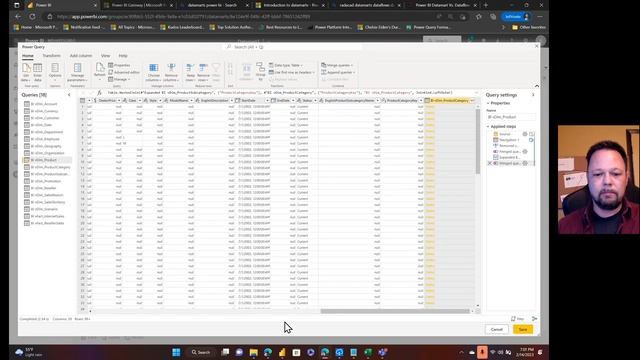Click Manage parameters in the ribbon
The width and height of the screenshot is (640, 360).
(78, 72)
